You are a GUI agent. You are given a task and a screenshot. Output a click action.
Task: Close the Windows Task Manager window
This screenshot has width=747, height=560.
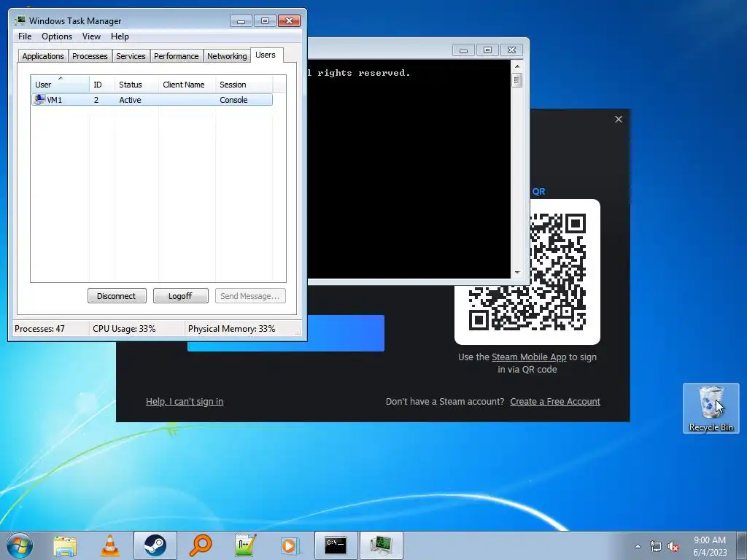click(289, 21)
